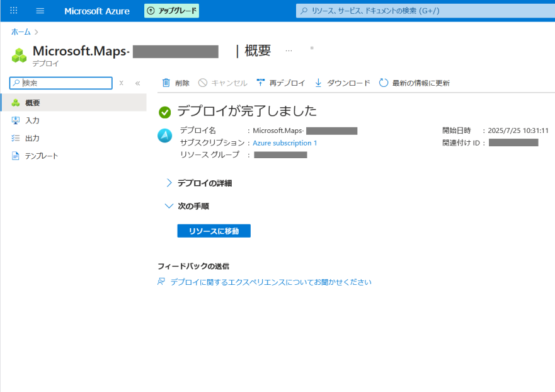Click the ダウンロード down-arrow icon
Image resolution: width=555 pixels, height=392 pixels.
318,83
